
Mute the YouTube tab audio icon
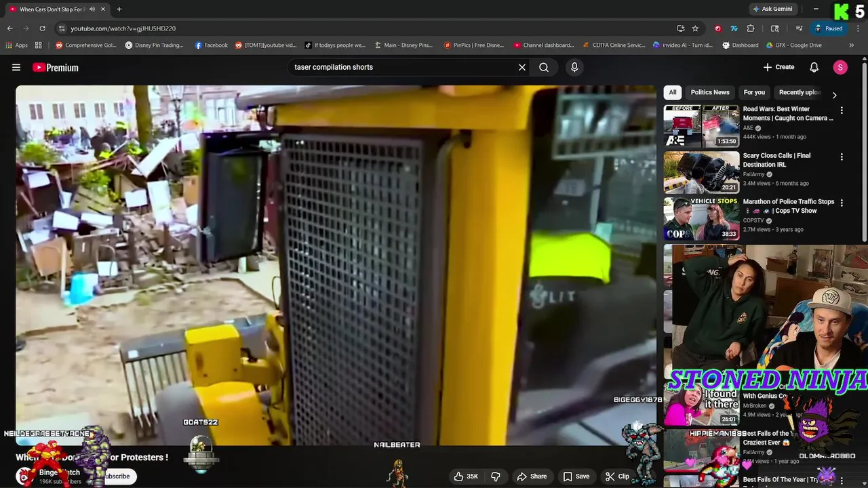[92, 9]
